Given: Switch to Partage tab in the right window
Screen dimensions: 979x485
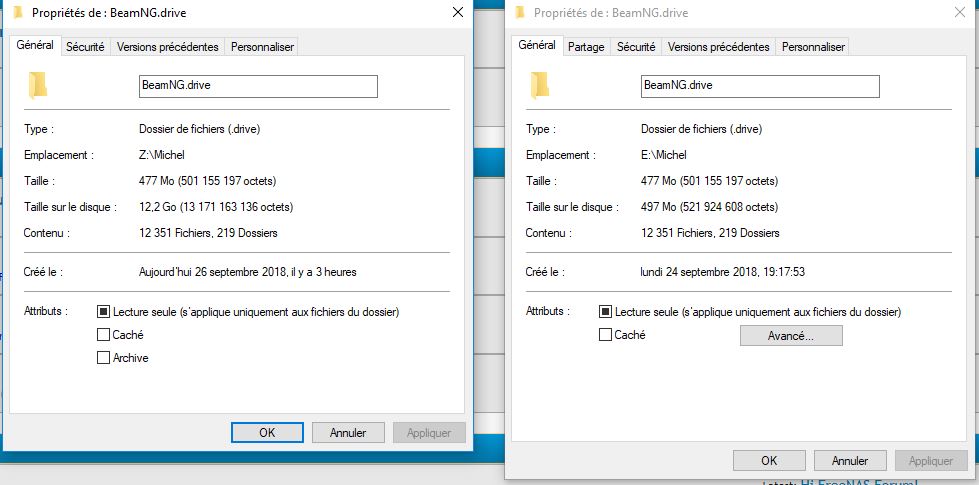Looking at the screenshot, I should point(586,47).
